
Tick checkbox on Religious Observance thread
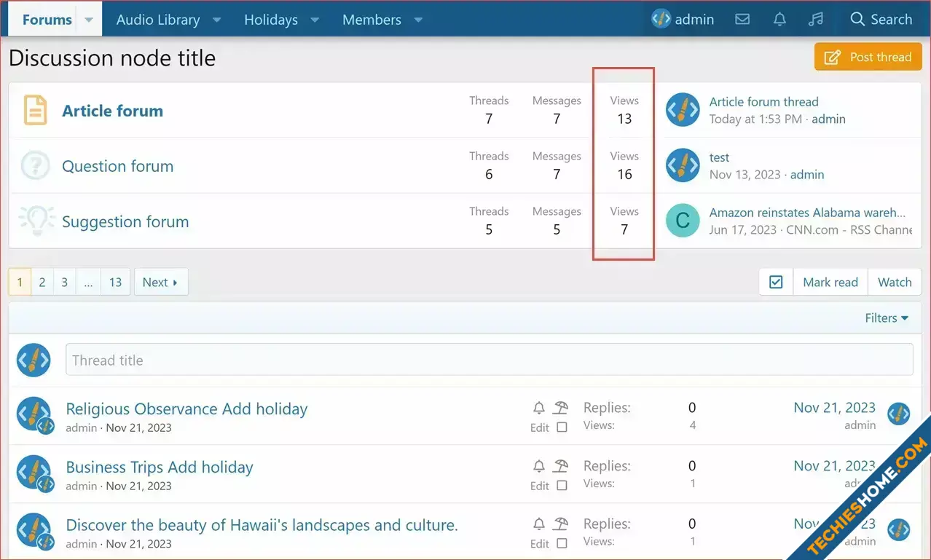pos(562,427)
